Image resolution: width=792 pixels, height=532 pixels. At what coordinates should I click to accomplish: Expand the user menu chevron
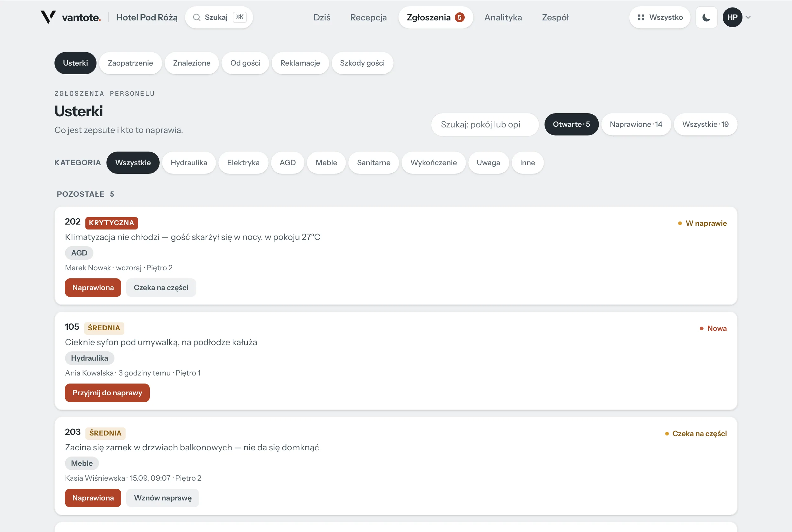point(748,17)
